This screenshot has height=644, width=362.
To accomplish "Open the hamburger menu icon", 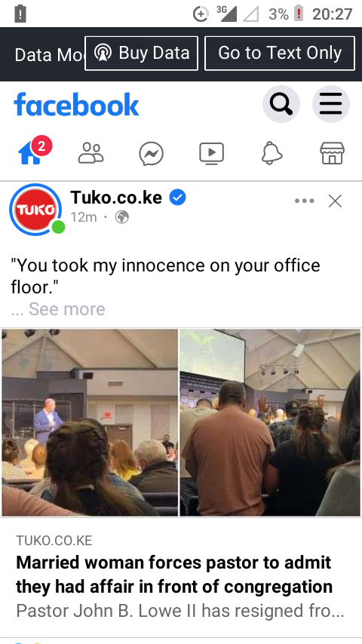I will (x=331, y=104).
